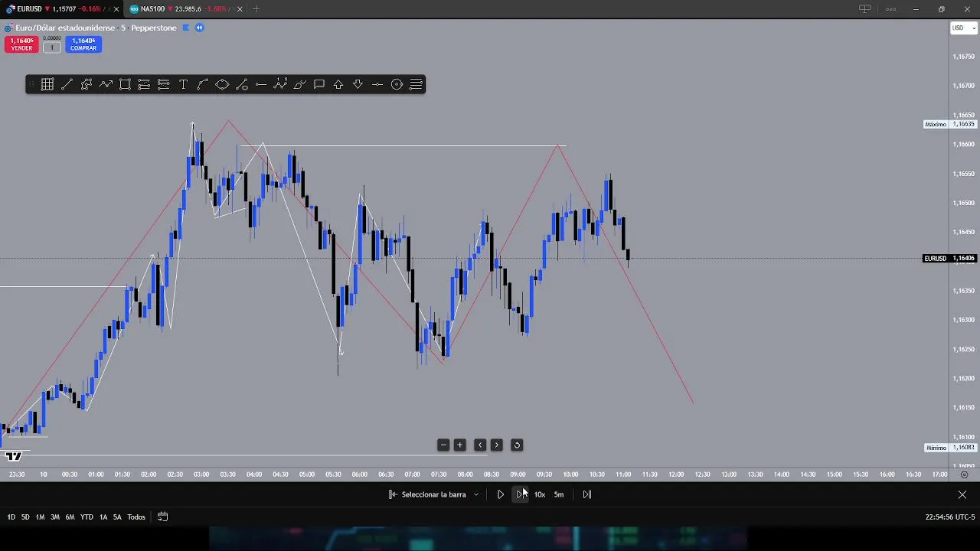Click the timezone clock 22:54:56 UTC-5

pos(950,517)
